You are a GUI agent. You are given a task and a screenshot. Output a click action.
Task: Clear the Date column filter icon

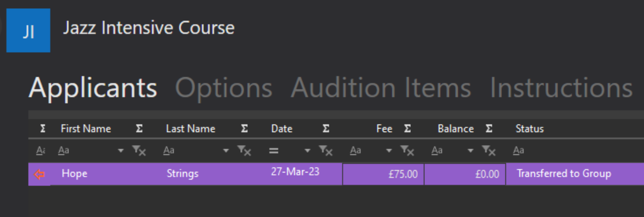[326, 151]
